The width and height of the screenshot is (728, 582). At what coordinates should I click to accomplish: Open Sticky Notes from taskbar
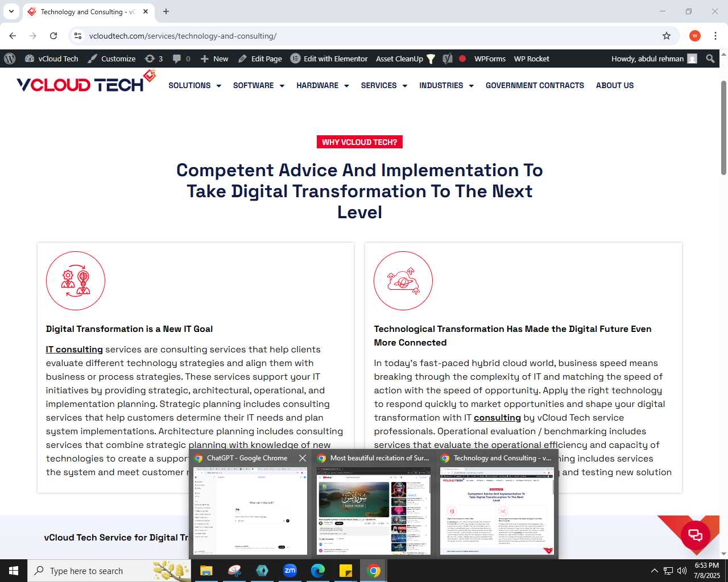tap(346, 571)
